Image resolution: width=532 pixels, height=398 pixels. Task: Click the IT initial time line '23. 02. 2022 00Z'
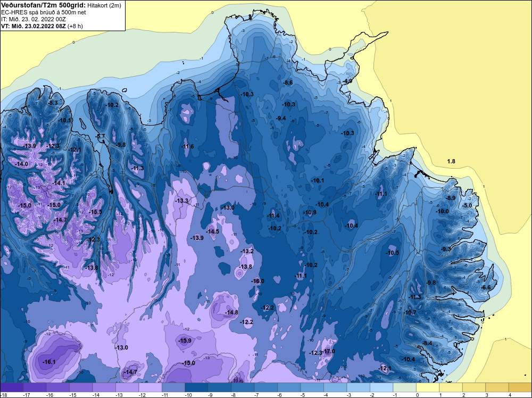pyautogui.click(x=33, y=19)
